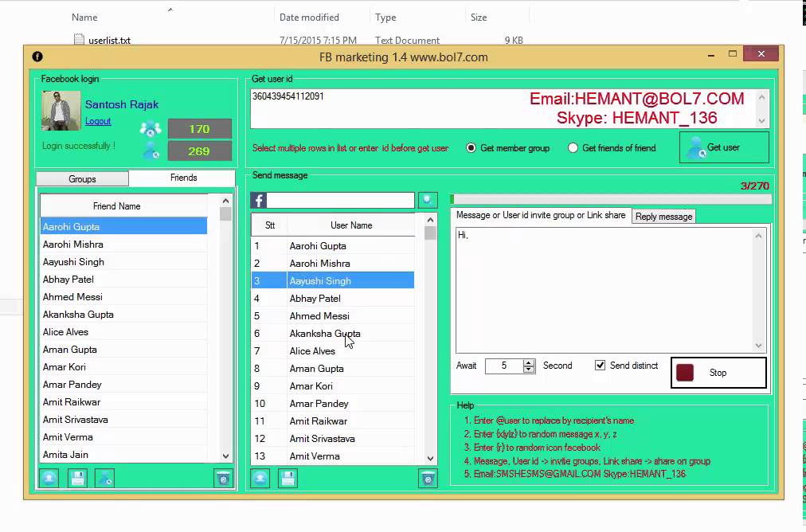Sort Explorer files by the Type column
This screenshot has height=532, width=806.
click(x=385, y=18)
